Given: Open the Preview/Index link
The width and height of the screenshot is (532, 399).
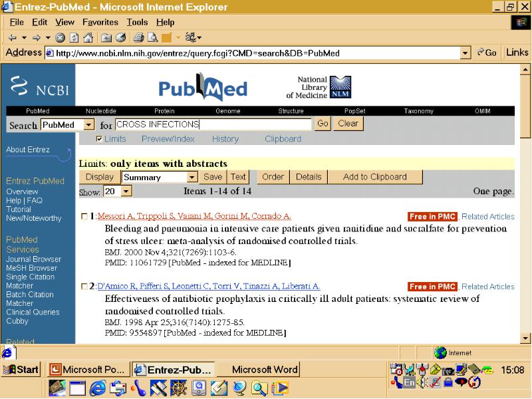Looking at the screenshot, I should [168, 139].
